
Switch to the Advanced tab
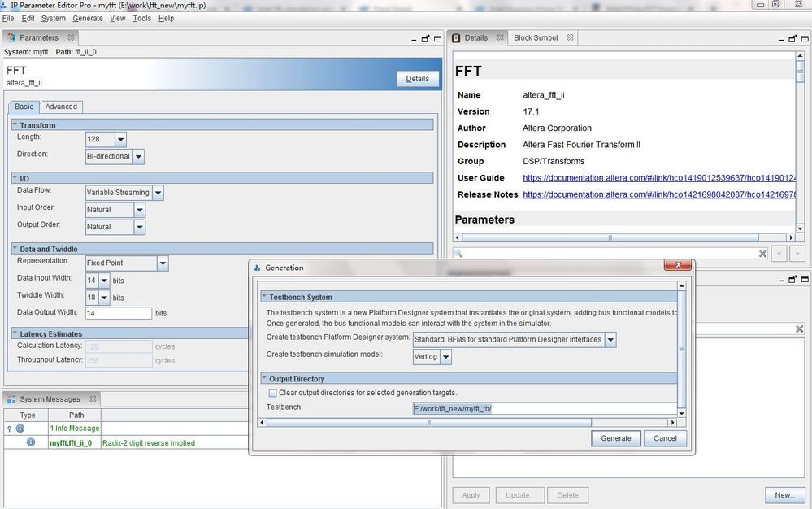[61, 107]
